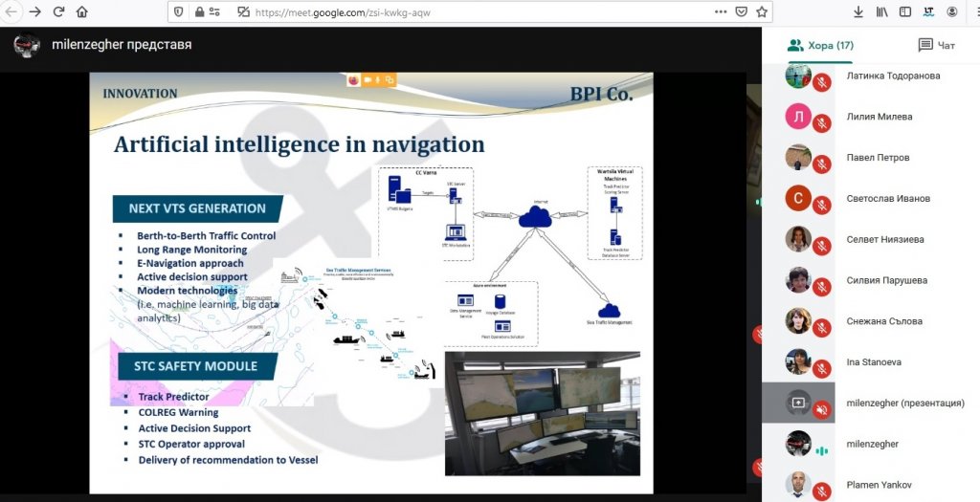Click Силвия Парушева muted microphone icon
This screenshot has height=502, width=980.
[x=822, y=287]
